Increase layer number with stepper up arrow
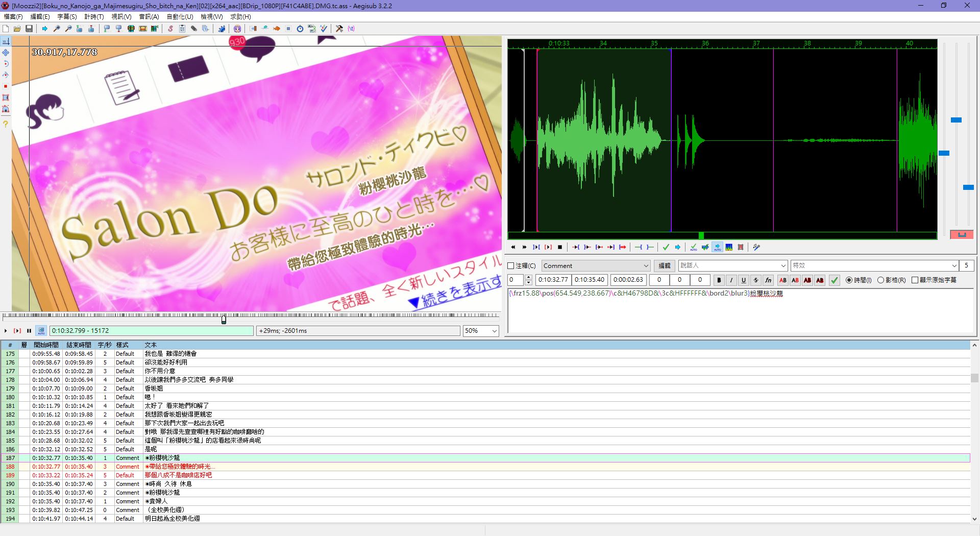980x536 pixels. tap(528, 277)
